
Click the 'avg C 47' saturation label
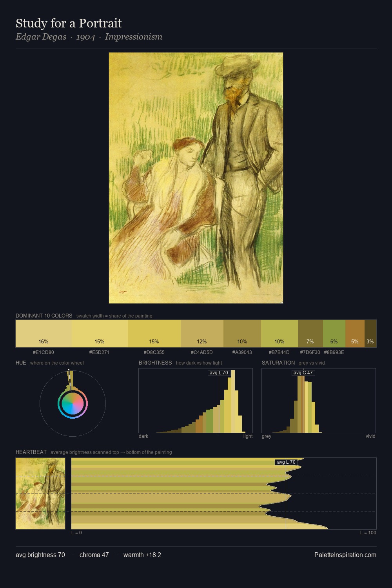303,373
